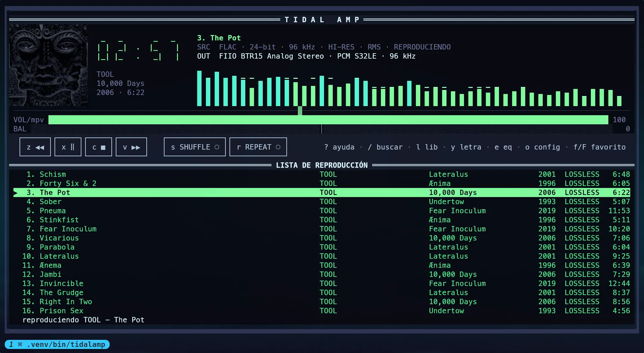Screen dimensions: 644x353
Task: Select track 2 Forty Six & 2
Action: tap(322, 184)
